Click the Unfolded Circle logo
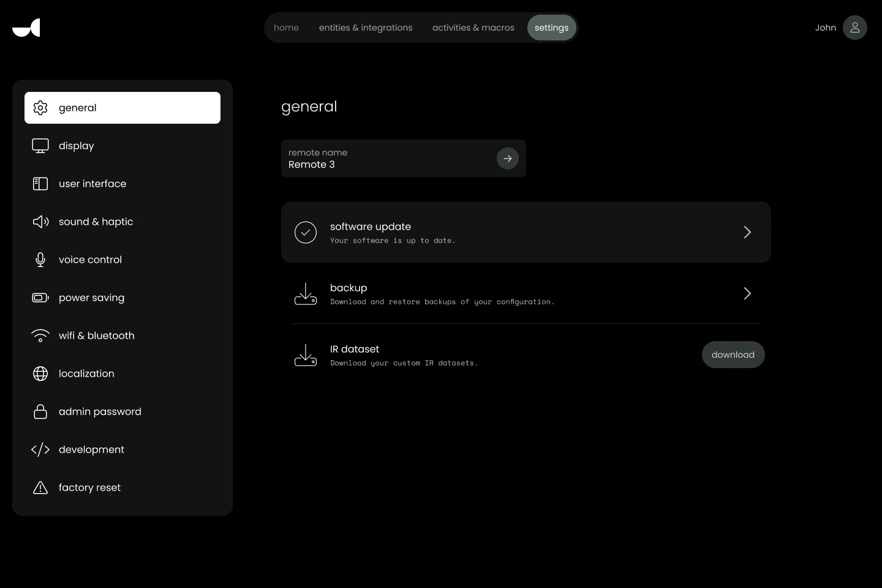This screenshot has height=588, width=882. coord(26,28)
